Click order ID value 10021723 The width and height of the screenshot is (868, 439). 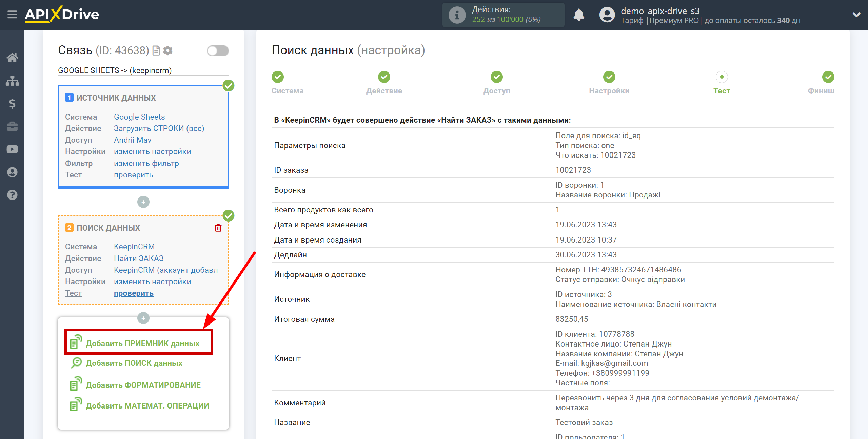pos(573,170)
